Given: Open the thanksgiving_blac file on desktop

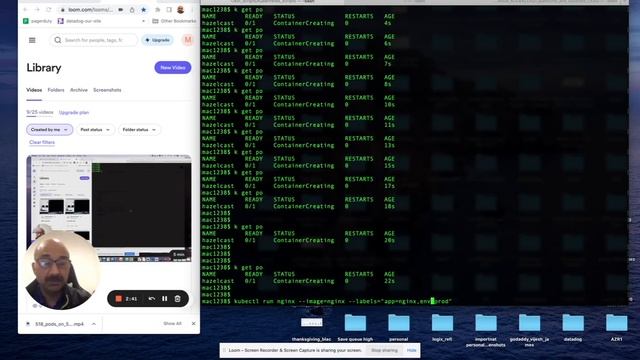Looking at the screenshot, I should pos(312,327).
